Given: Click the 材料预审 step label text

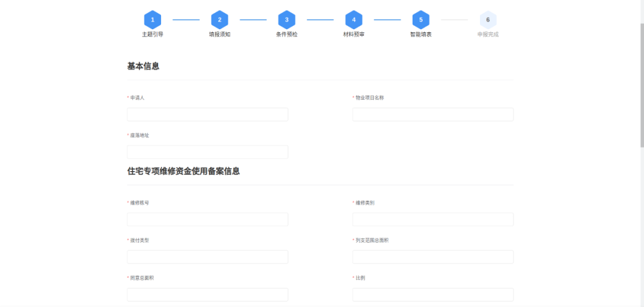Looking at the screenshot, I should pos(354,35).
